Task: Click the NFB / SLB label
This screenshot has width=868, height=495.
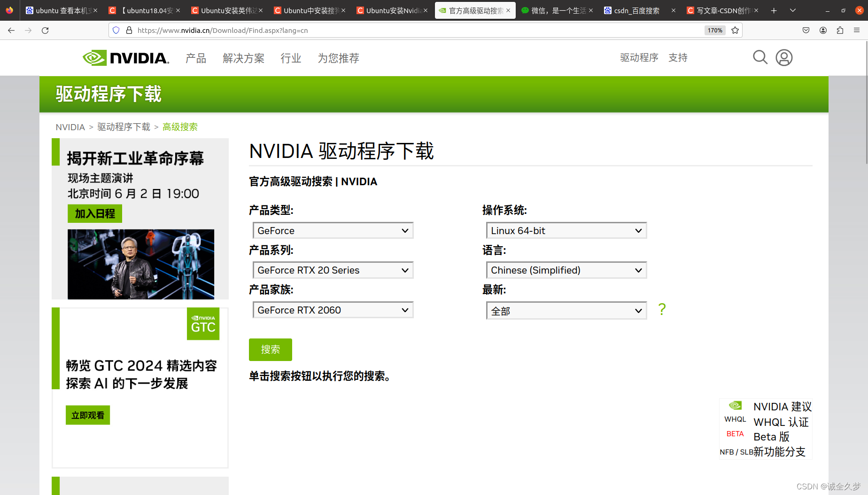Action: coord(736,452)
